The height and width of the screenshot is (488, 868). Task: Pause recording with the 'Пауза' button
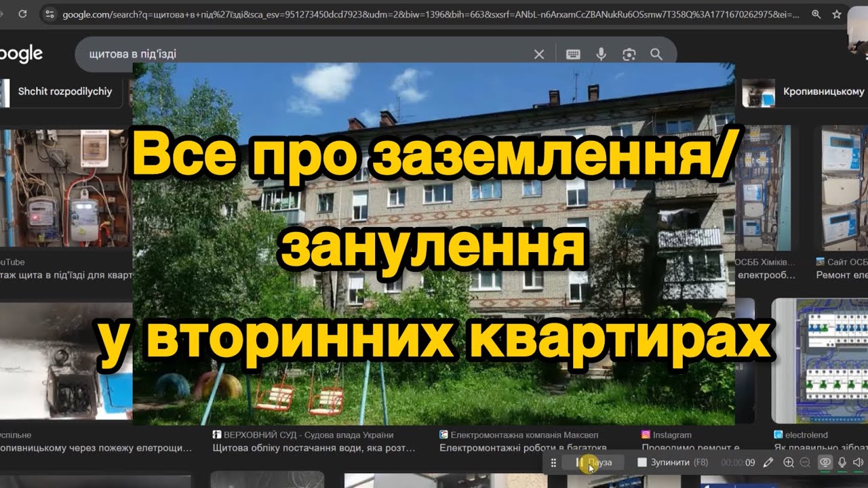pos(594,462)
